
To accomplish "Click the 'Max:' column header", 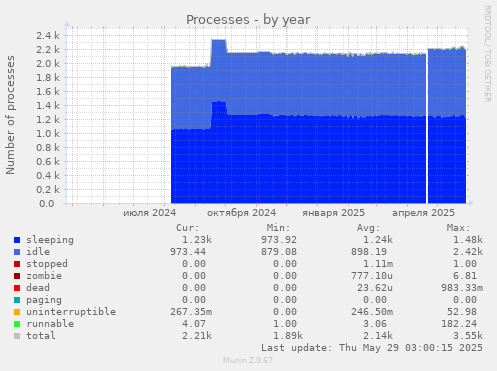I will pos(459,228).
